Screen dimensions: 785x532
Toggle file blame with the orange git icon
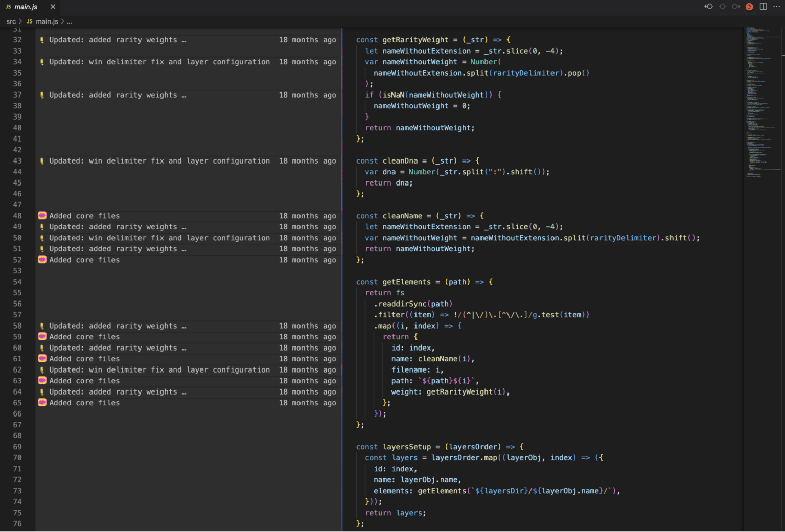tap(749, 7)
